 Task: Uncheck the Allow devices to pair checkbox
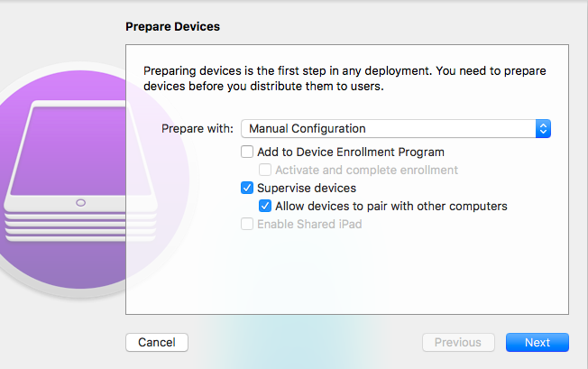pos(265,207)
